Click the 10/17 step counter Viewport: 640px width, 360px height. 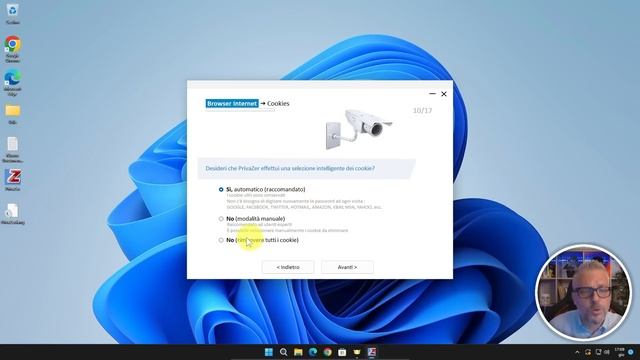pos(422,111)
